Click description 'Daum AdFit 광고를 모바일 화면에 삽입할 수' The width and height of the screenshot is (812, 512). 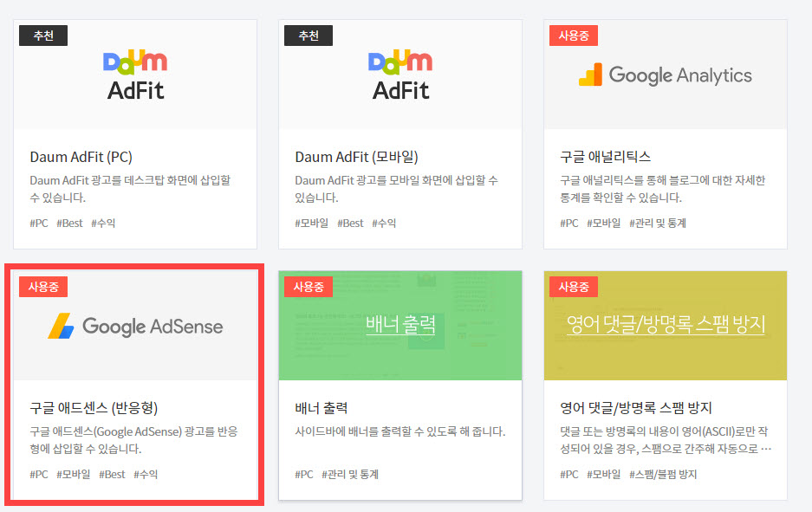tap(396, 180)
